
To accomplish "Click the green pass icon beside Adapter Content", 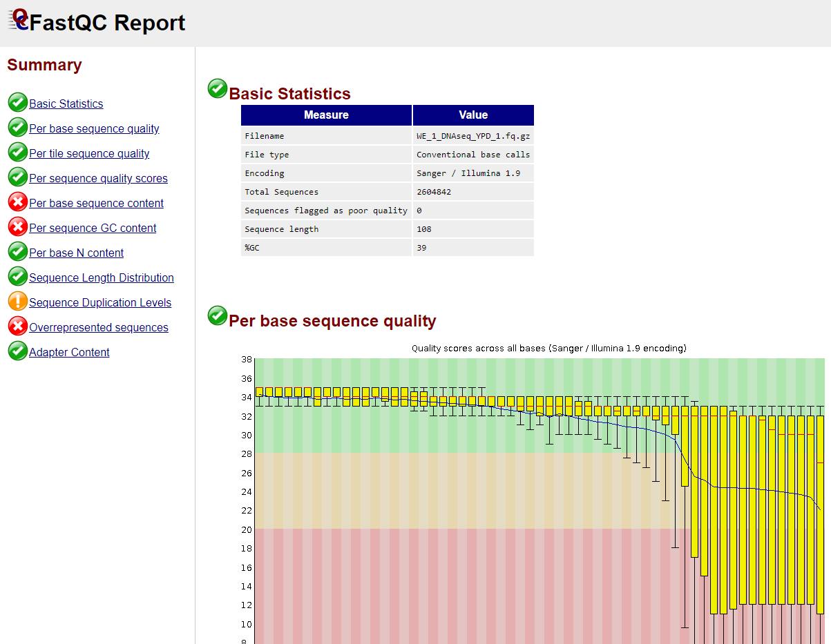I will 17,351.
